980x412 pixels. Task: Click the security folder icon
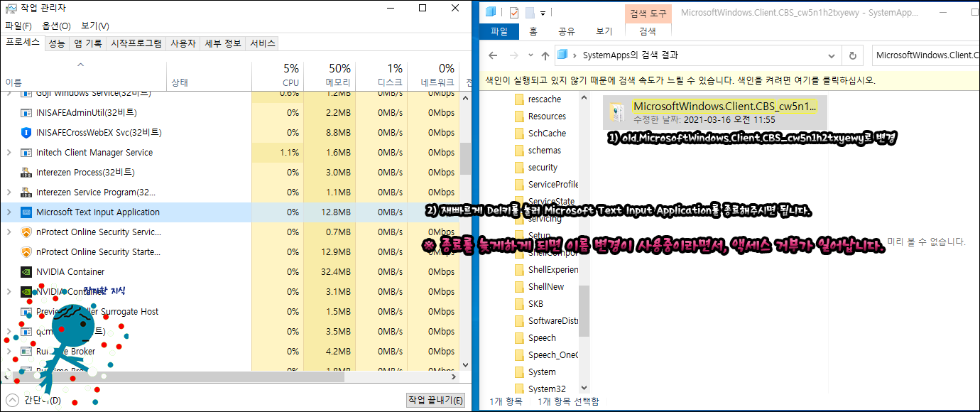coord(518,167)
